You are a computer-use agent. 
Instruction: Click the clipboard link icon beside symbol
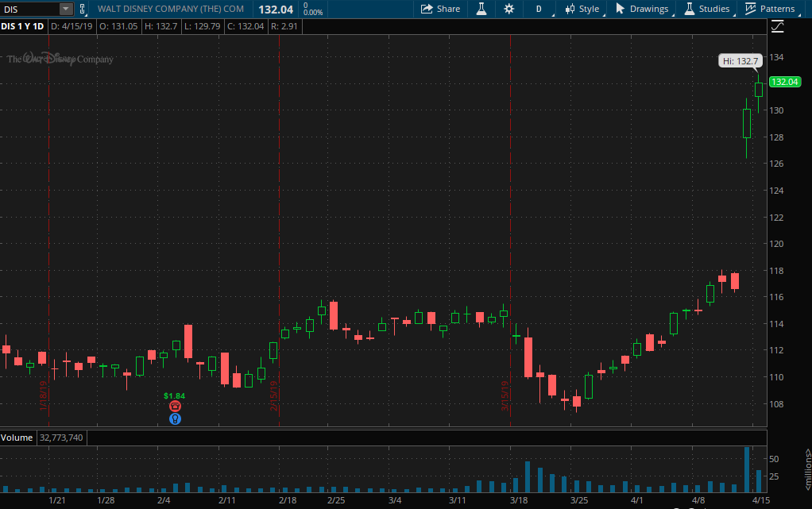tap(82, 9)
